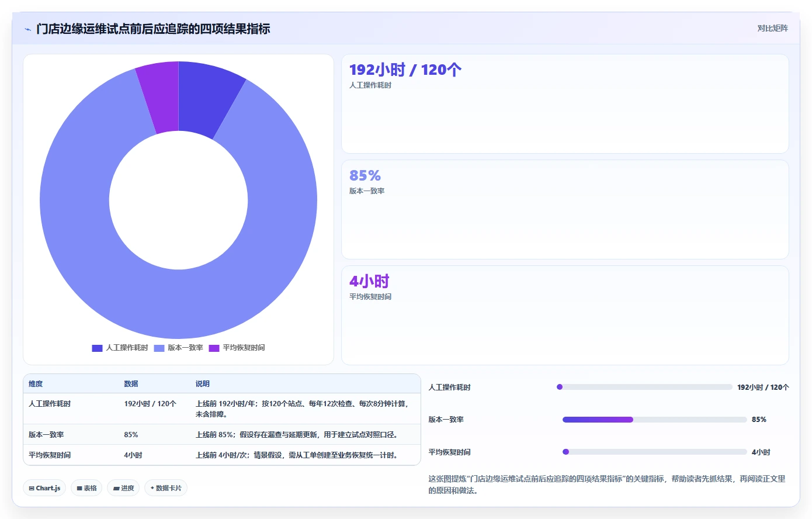812x519 pixels.
Task: Click the 192小时 / 120个 table cell
Action: 150,404
